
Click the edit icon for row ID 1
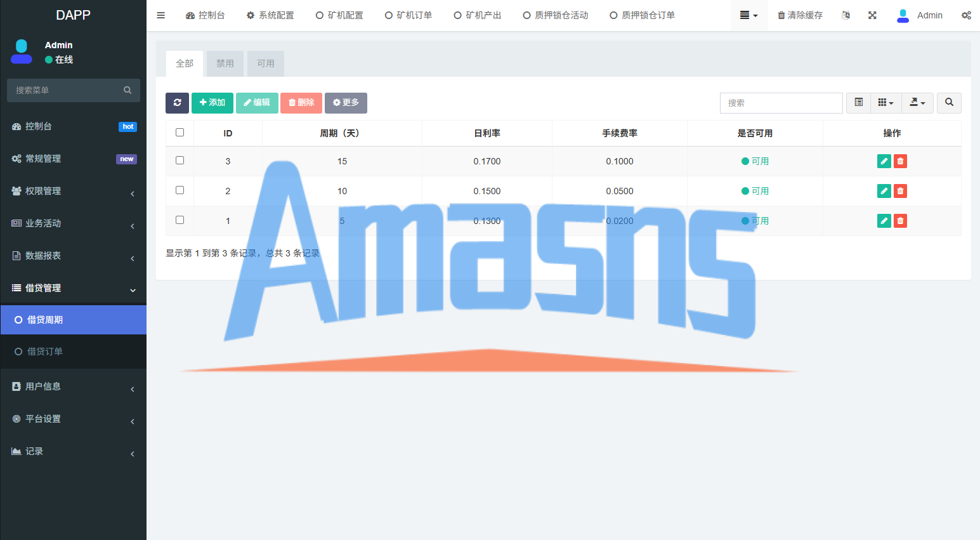884,221
